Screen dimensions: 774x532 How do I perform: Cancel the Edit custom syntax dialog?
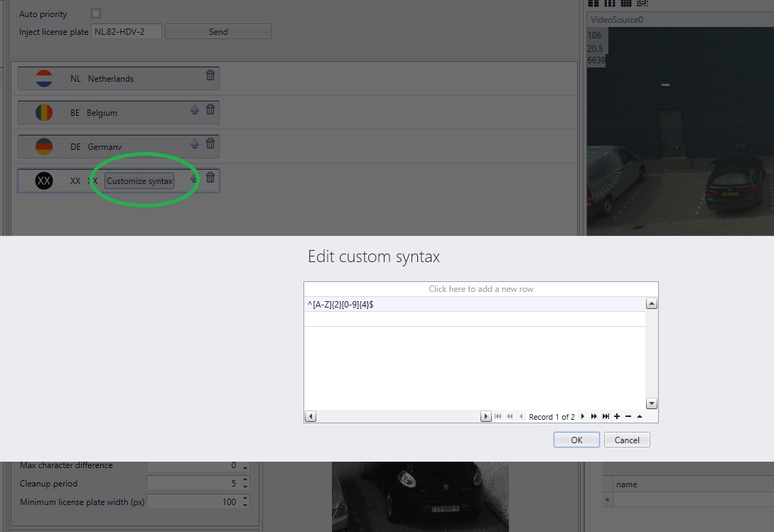point(627,440)
